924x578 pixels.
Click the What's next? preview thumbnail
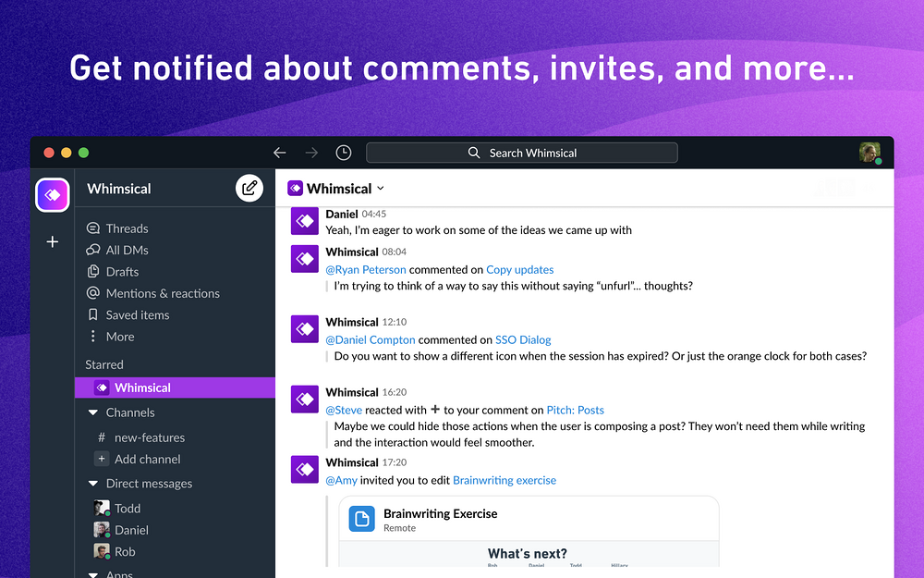tap(529, 556)
